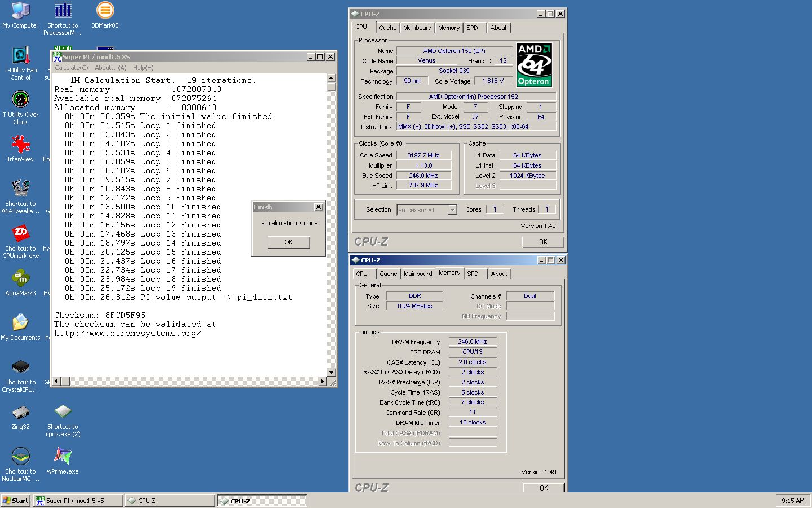Click the Core Speed 3197.7 MHz field

(423, 155)
